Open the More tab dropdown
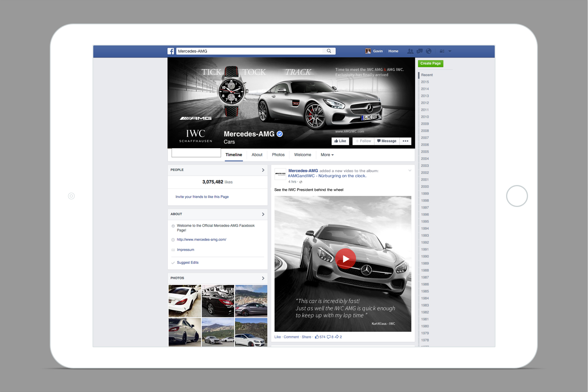The height and width of the screenshot is (392, 588). click(327, 155)
